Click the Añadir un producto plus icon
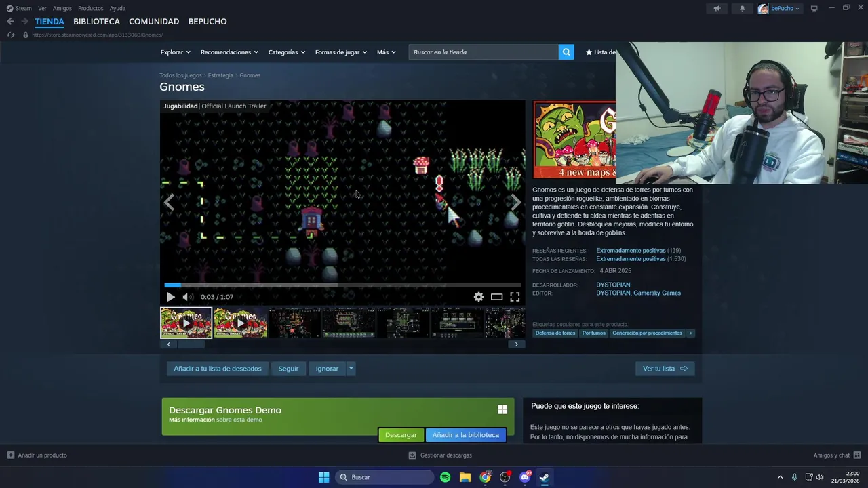 (10, 455)
